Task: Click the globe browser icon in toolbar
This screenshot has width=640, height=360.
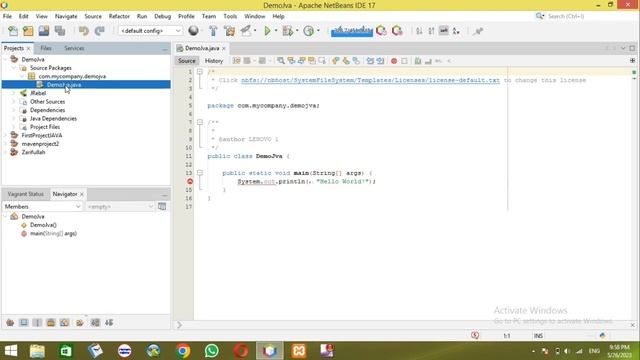Action: pos(193,31)
